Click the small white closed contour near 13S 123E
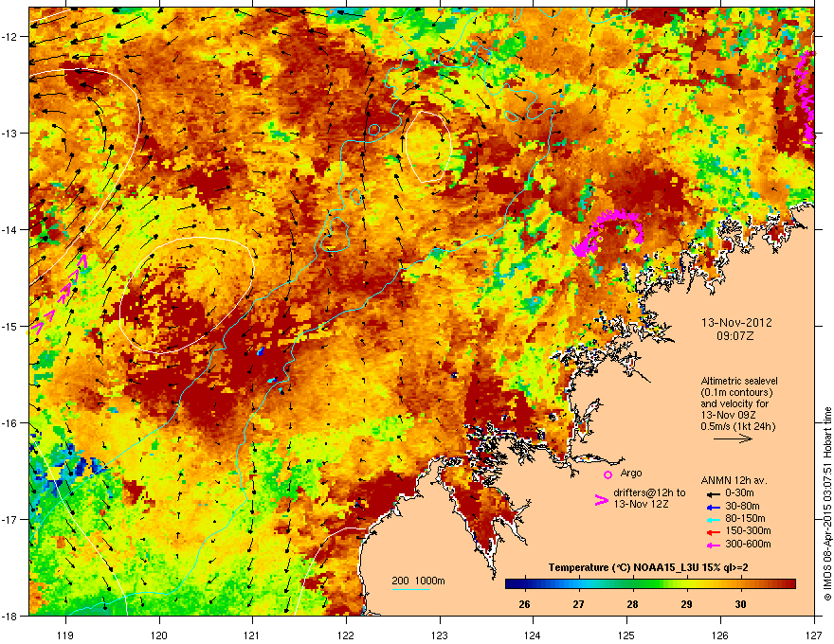This screenshot has height=644, width=834. pyautogui.click(x=427, y=147)
